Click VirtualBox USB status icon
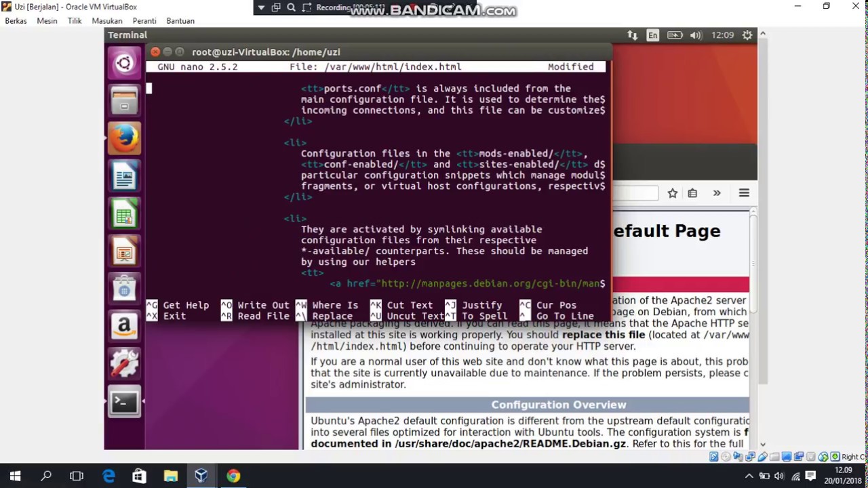 pyautogui.click(x=763, y=457)
